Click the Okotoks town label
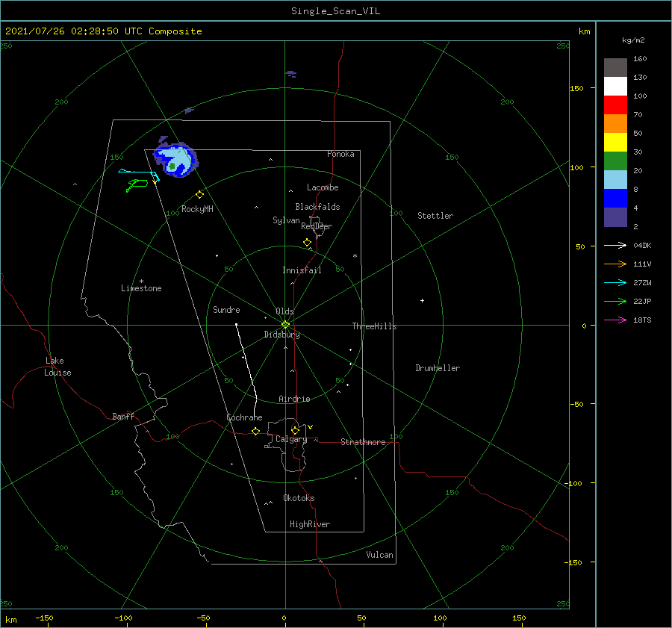672x628 pixels. (x=299, y=498)
